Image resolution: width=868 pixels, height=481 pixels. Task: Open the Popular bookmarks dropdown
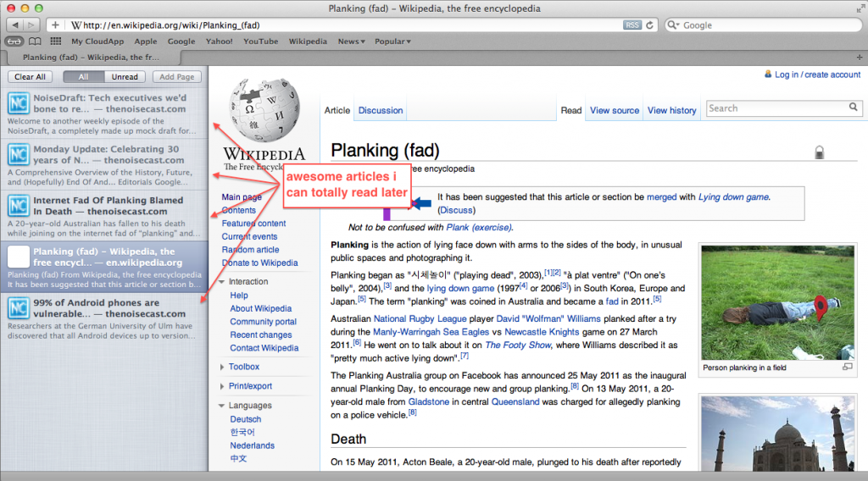tap(392, 41)
